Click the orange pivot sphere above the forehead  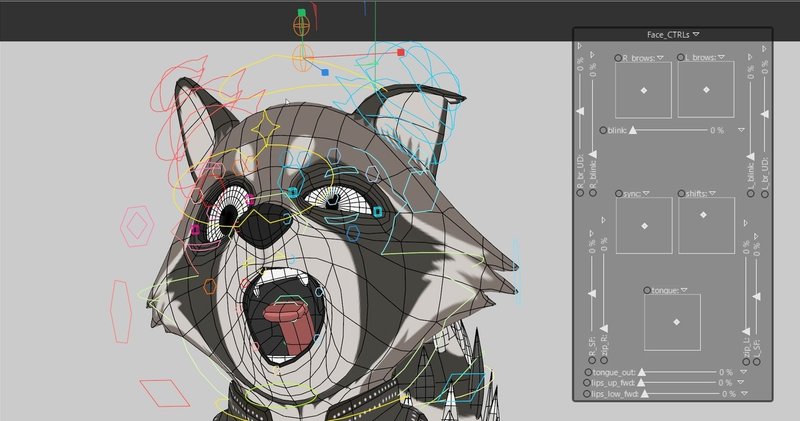303,58
